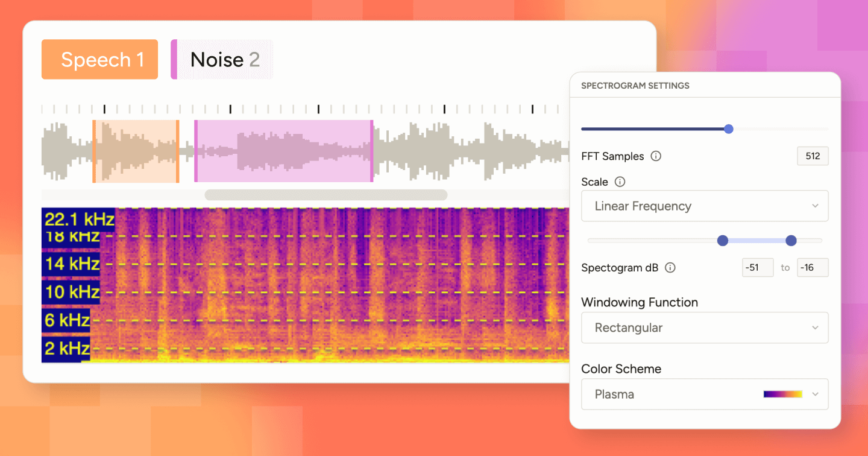The width and height of the screenshot is (868, 456).
Task: Select the pink Noise region on the waveform
Action: pyautogui.click(x=283, y=151)
